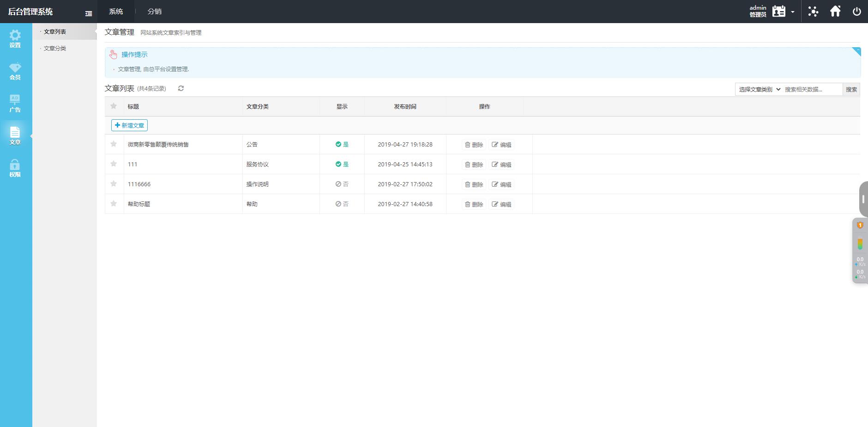Click the 帮助 category cell

[x=252, y=204]
